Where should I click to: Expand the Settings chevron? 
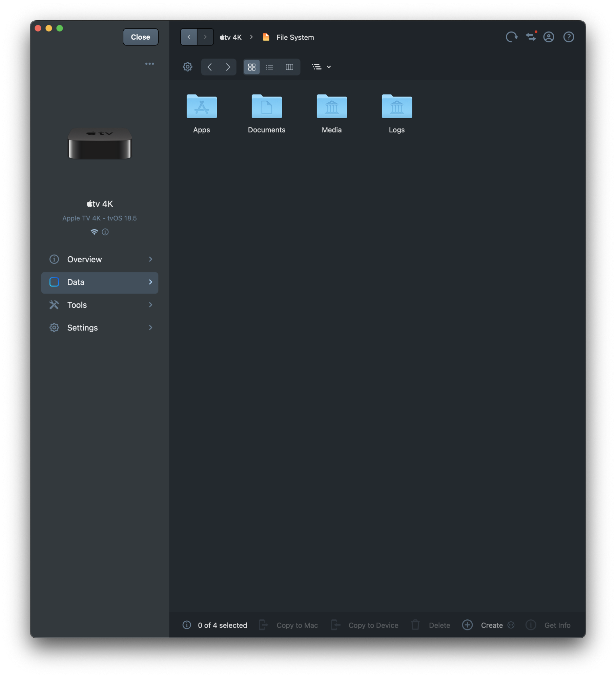[x=150, y=327]
